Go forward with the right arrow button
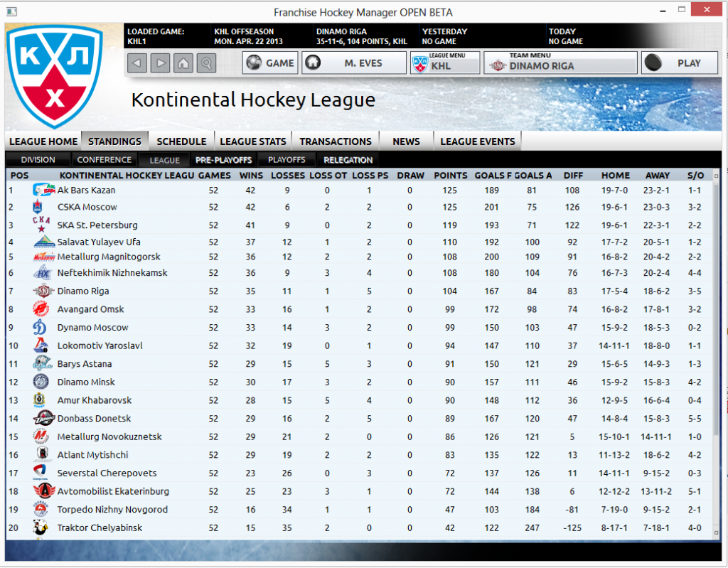The image size is (728, 568). pyautogui.click(x=160, y=63)
